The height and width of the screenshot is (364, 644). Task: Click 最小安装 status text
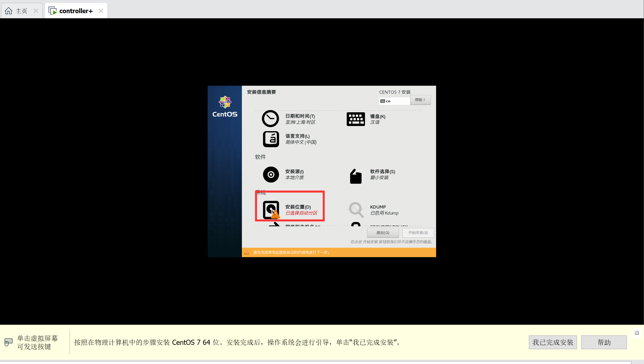pos(379,177)
